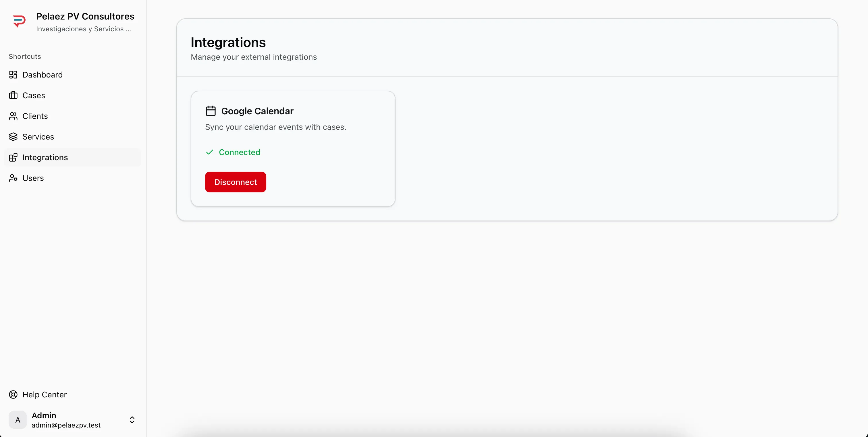
Task: Click the Connected status text
Action: (240, 152)
